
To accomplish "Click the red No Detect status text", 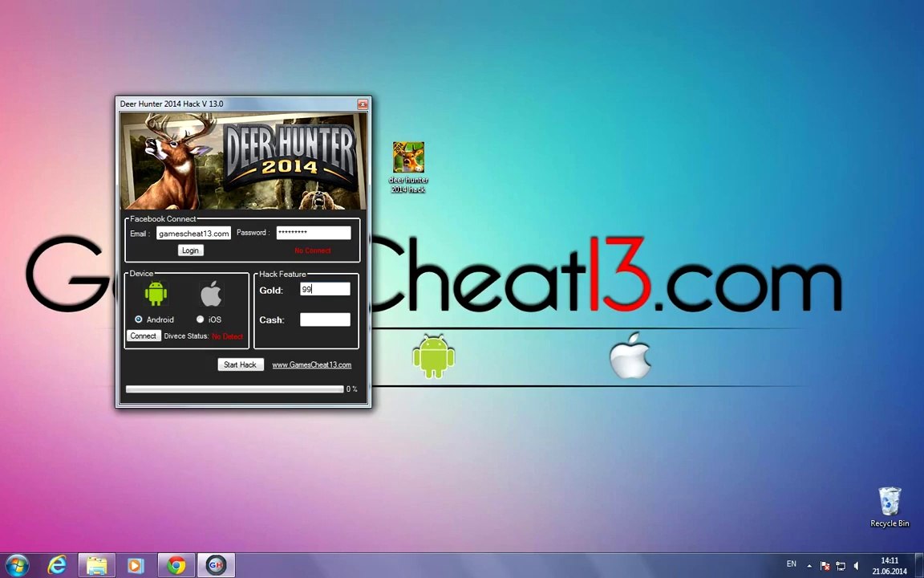I will coord(228,336).
